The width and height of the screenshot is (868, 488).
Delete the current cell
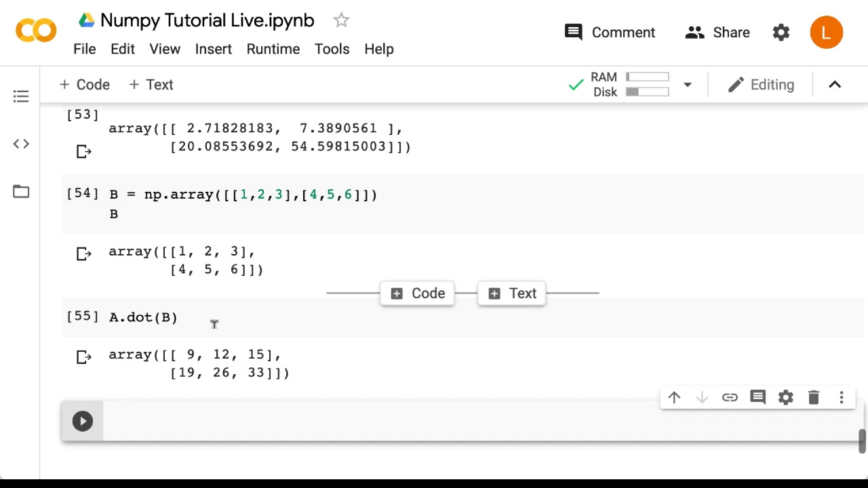pyautogui.click(x=814, y=398)
